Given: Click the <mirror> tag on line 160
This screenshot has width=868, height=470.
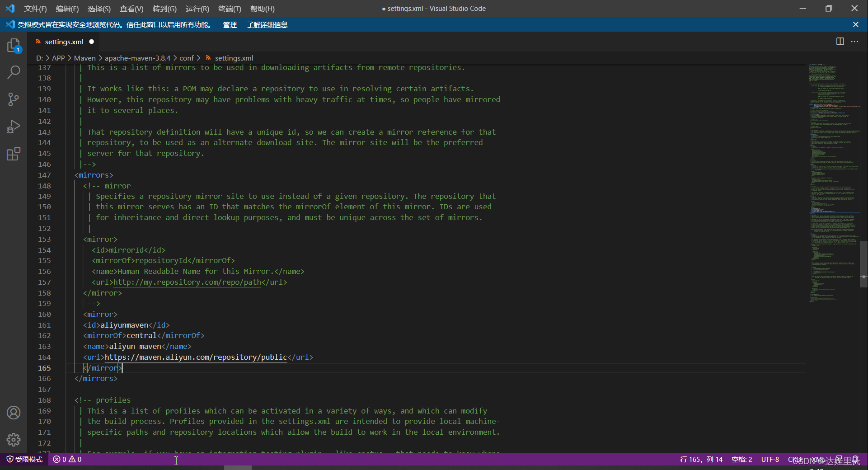Looking at the screenshot, I should click(100, 314).
